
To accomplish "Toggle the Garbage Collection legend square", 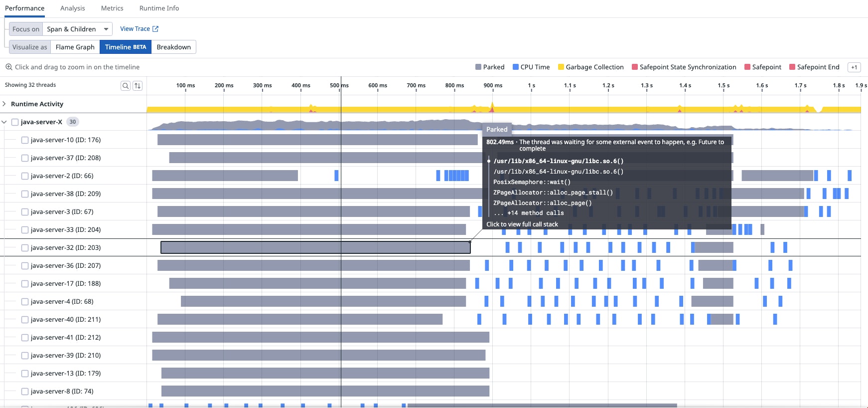I will 561,67.
